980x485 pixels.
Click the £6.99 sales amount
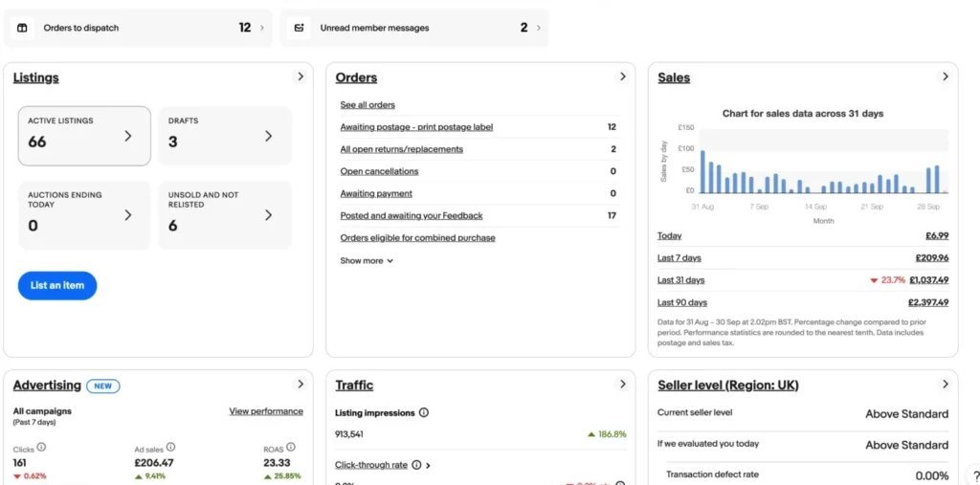pos(937,235)
